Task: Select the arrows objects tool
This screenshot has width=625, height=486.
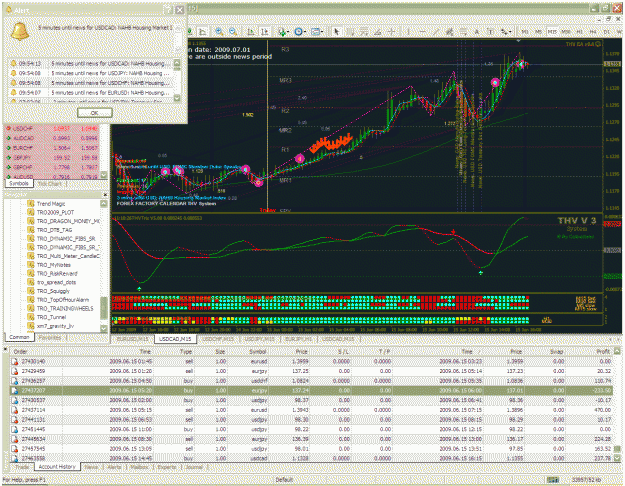Action: point(504,31)
